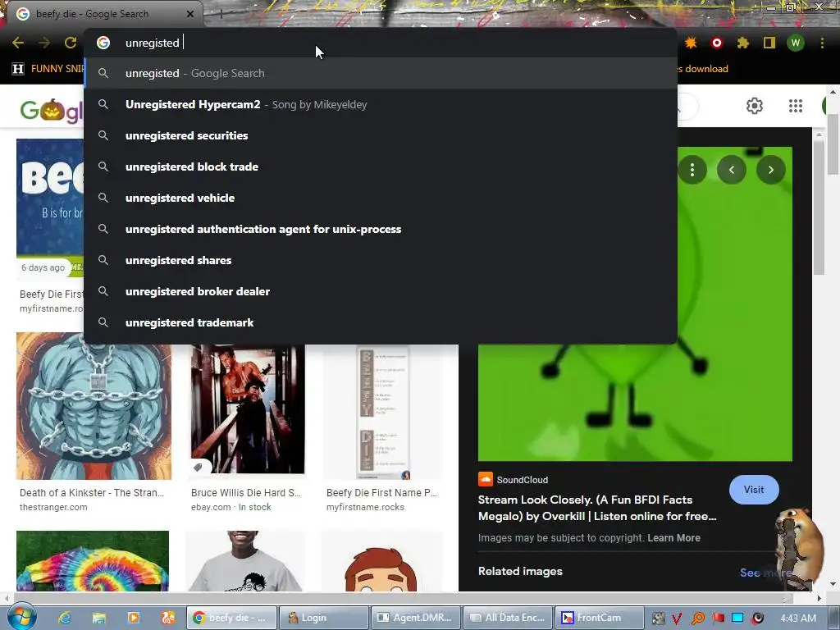Open the orange sun extension icon
Image resolution: width=840 pixels, height=630 pixels.
(x=691, y=43)
